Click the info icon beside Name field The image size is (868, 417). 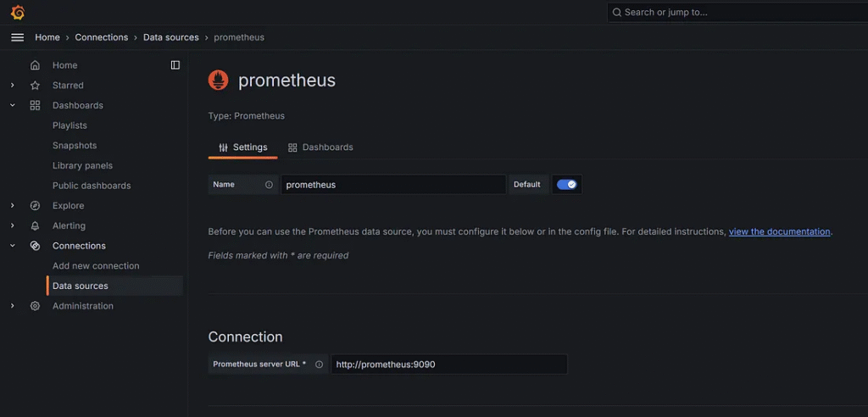coord(269,185)
